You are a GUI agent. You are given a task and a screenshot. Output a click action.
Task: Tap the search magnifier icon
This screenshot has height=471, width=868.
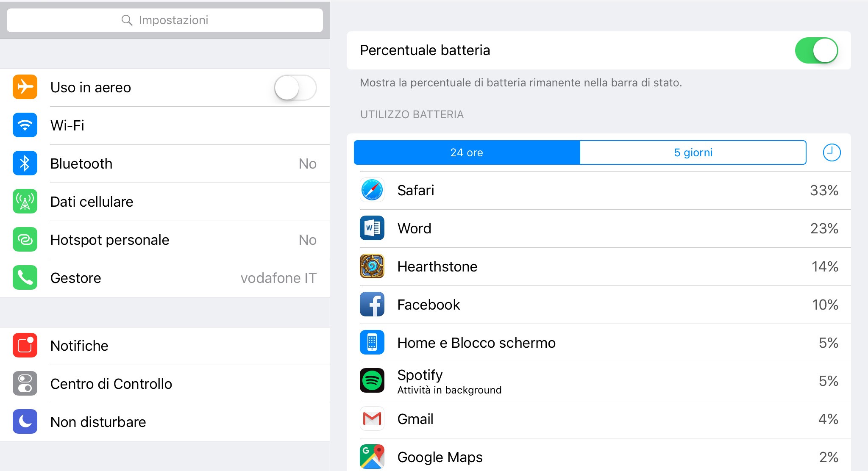pos(127,20)
